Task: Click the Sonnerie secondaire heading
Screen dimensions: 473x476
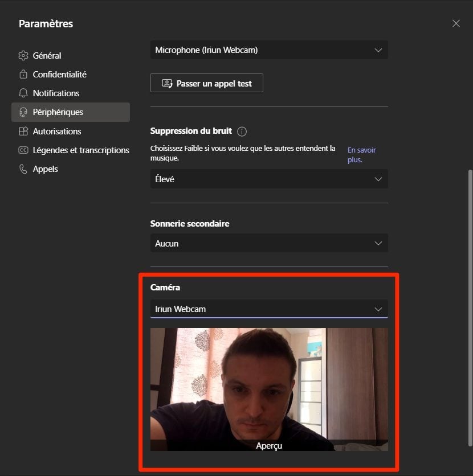Action: 190,224
